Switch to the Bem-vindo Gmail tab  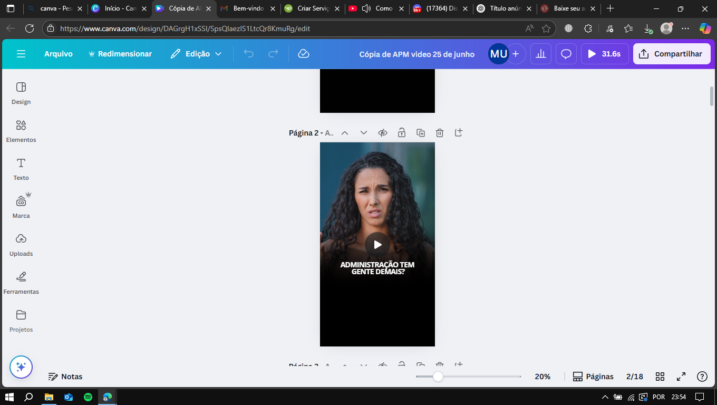tap(248, 9)
